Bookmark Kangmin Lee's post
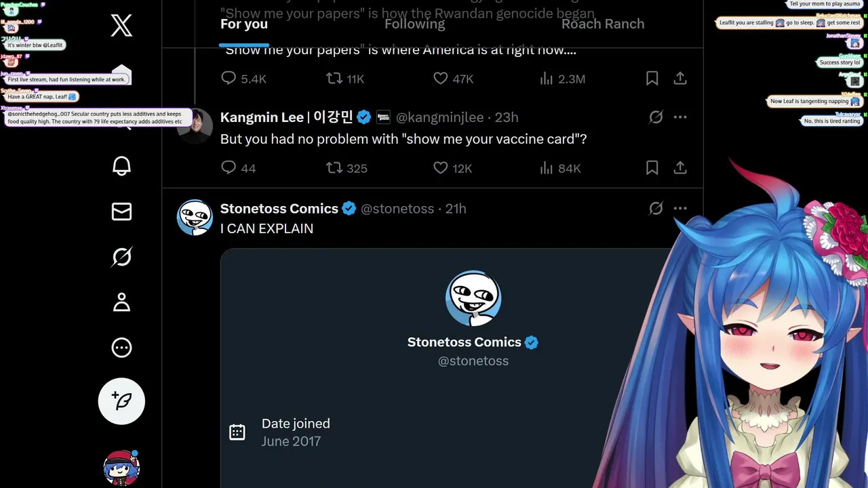Viewport: 868px width, 488px height. (652, 167)
